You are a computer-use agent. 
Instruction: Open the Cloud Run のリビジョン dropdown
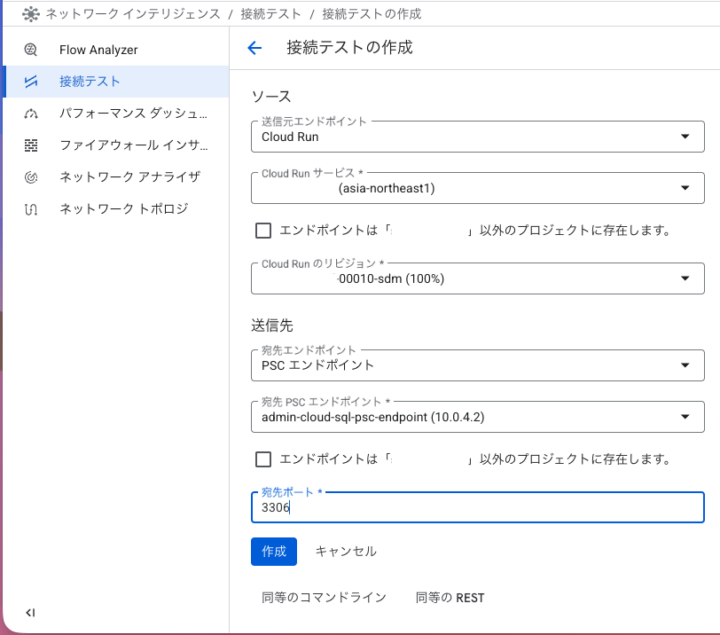tap(684, 279)
